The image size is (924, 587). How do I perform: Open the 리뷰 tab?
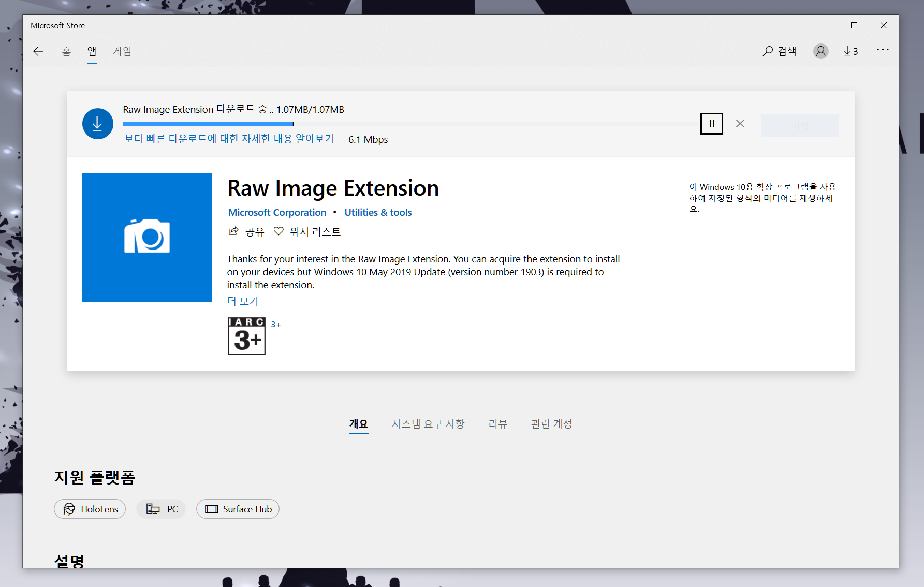point(498,424)
